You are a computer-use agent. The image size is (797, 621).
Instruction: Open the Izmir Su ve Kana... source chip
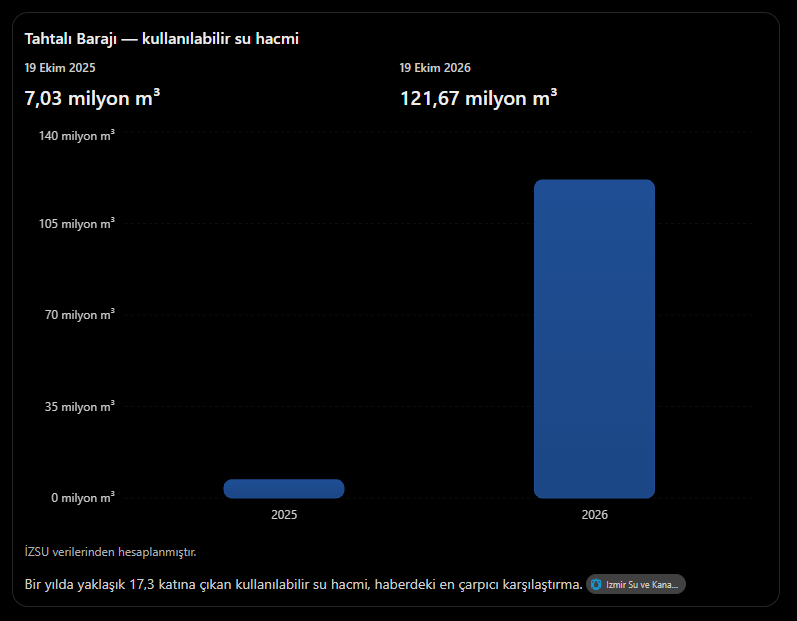pos(636,584)
